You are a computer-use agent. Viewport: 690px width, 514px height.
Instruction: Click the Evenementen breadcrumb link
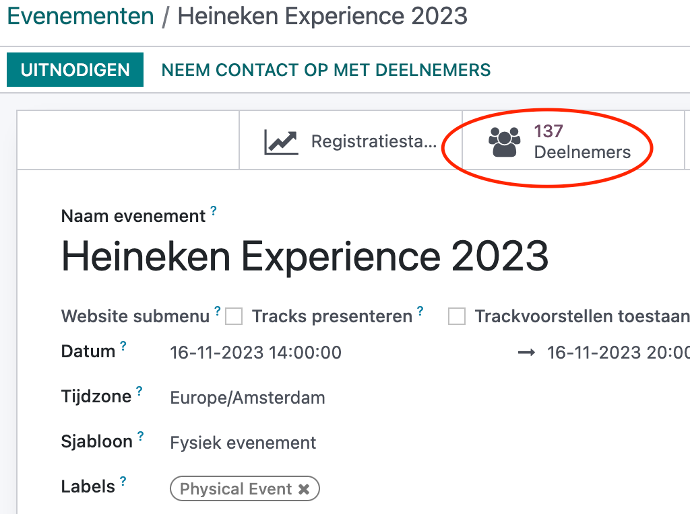tap(81, 16)
